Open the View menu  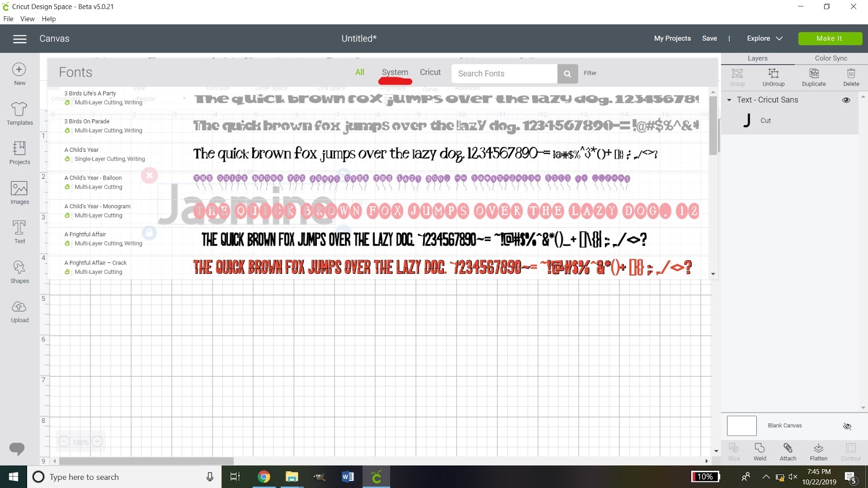[27, 19]
